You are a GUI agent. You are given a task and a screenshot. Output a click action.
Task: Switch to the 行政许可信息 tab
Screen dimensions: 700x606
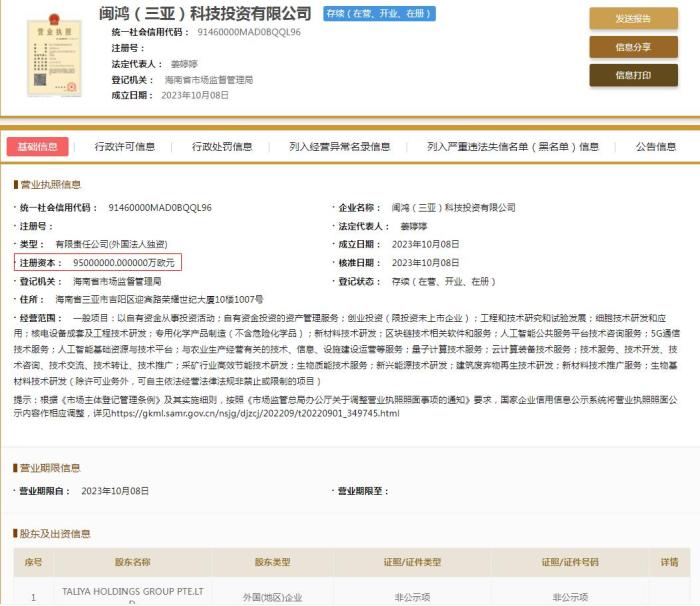coord(125,146)
